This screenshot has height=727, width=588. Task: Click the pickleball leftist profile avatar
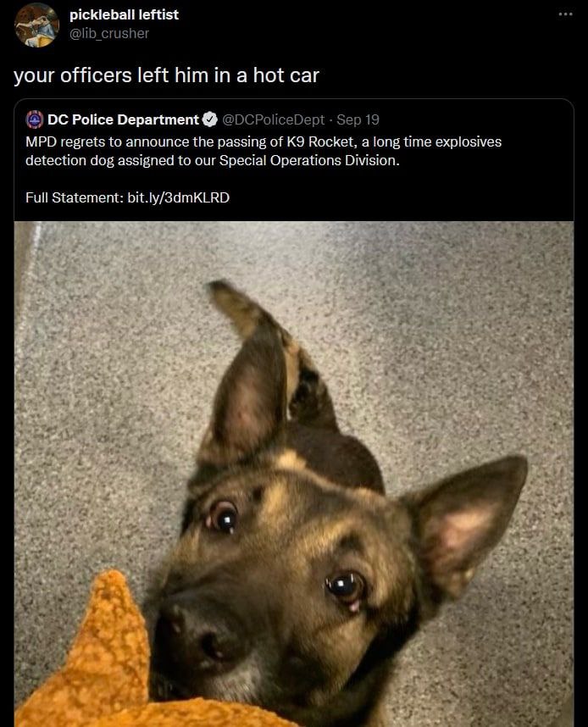(36, 25)
